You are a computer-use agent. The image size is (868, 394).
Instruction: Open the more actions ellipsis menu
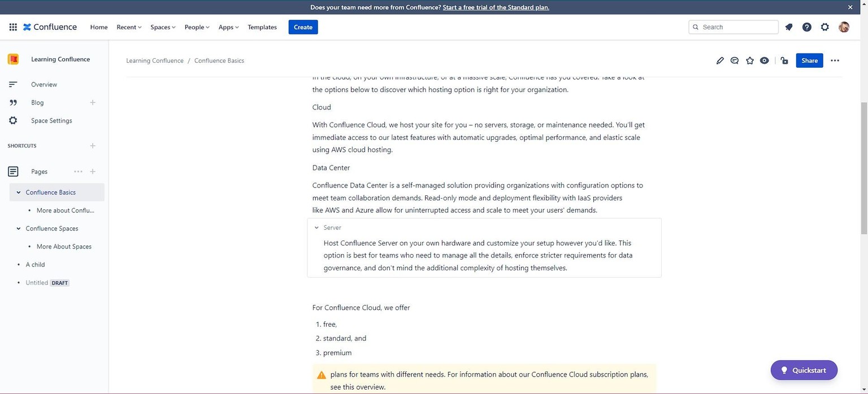[x=835, y=60]
